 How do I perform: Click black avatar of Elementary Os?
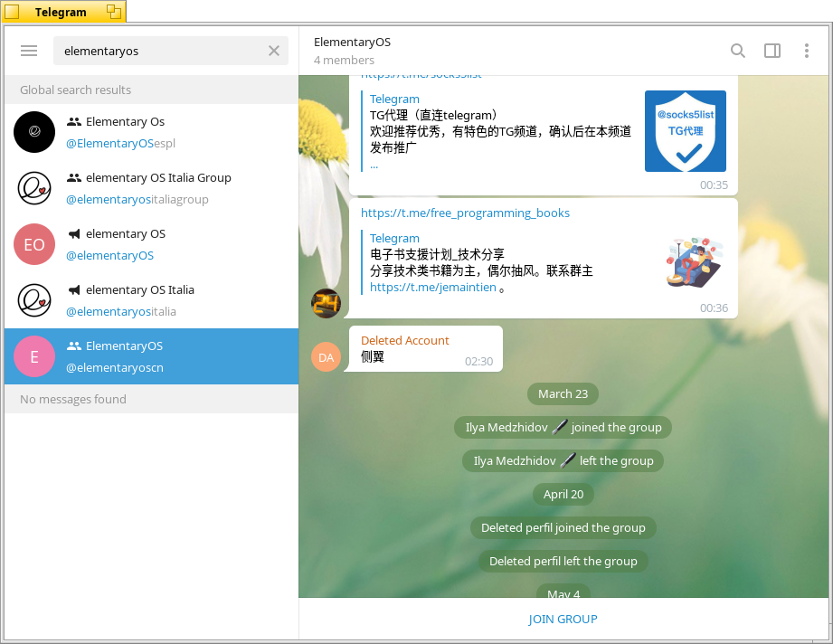(x=34, y=132)
